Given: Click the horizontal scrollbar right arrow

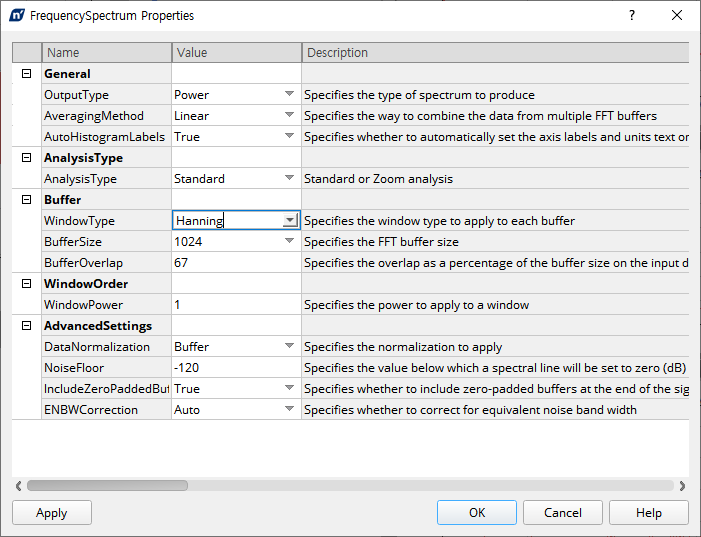Looking at the screenshot, I should click(682, 486).
